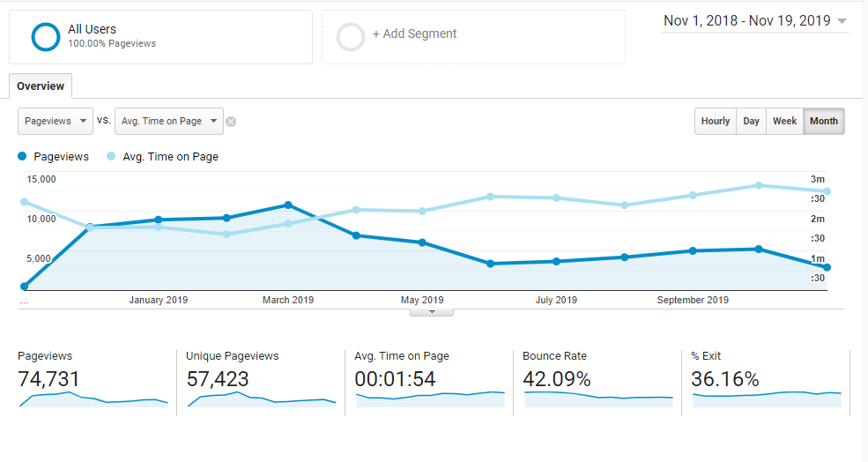Click the January 2019 axis label
This screenshot has width=868, height=462.
[159, 300]
